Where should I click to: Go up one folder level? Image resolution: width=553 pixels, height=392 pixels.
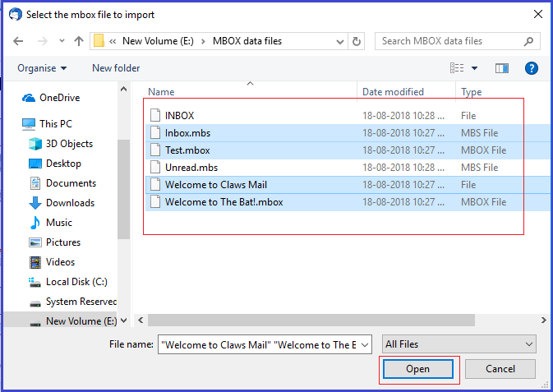pyautogui.click(x=79, y=41)
